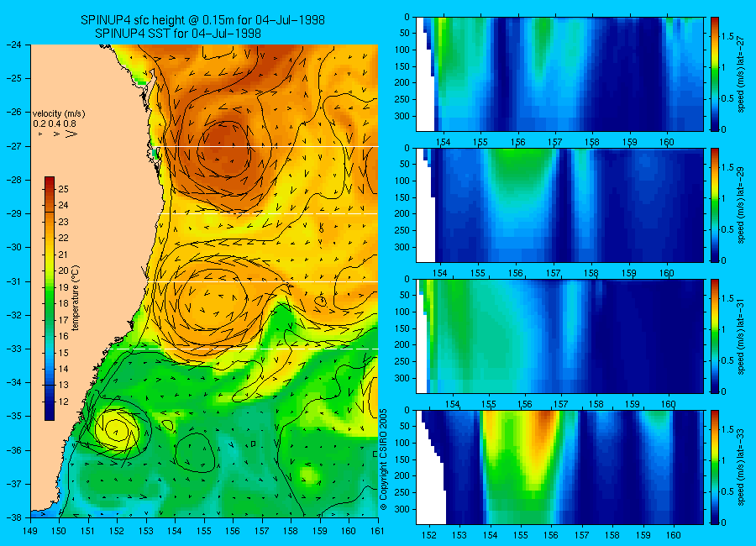Screen dimensions: 756x546
Task: Click the 12 tick on the temperature colorbar
Action: click(x=63, y=402)
